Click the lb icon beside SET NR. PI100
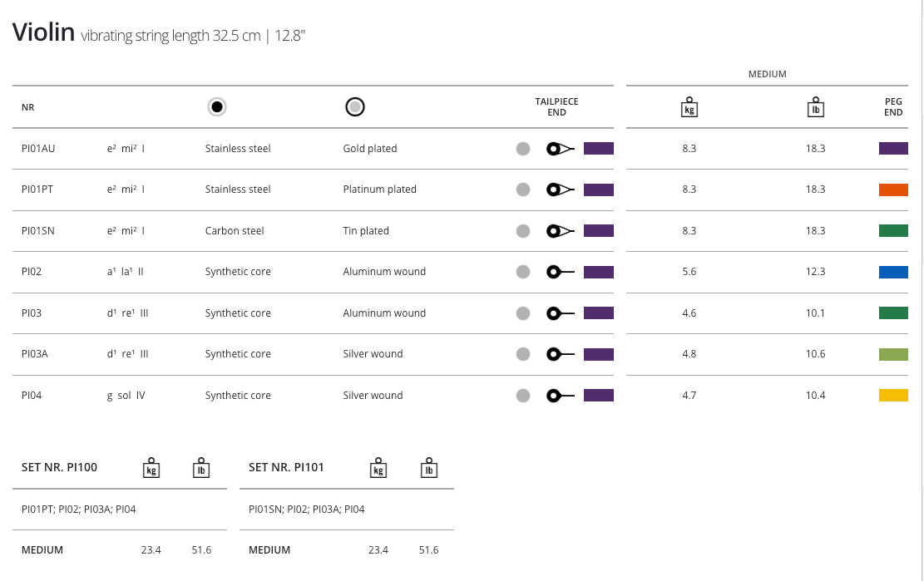924x581 pixels. pyautogui.click(x=200, y=467)
